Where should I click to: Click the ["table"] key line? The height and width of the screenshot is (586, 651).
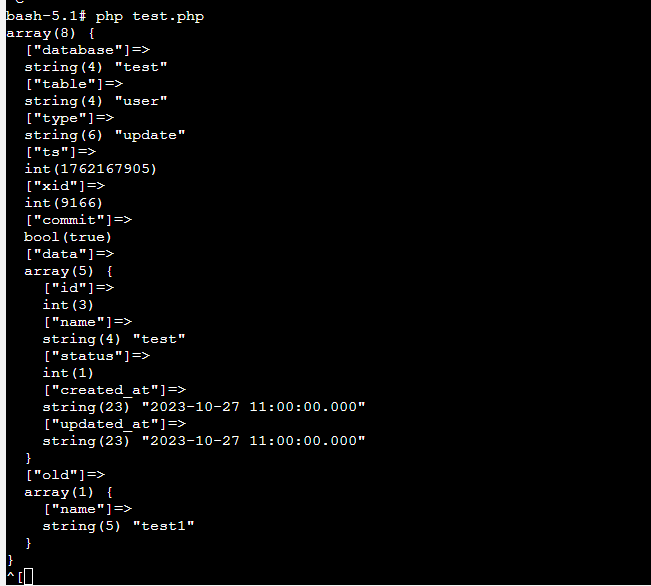coord(74,84)
